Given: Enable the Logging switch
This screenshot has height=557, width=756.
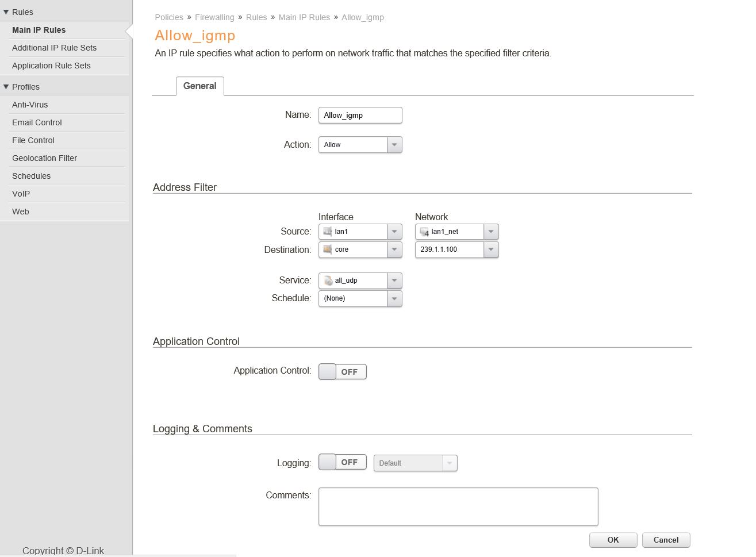Looking at the screenshot, I should 342,462.
